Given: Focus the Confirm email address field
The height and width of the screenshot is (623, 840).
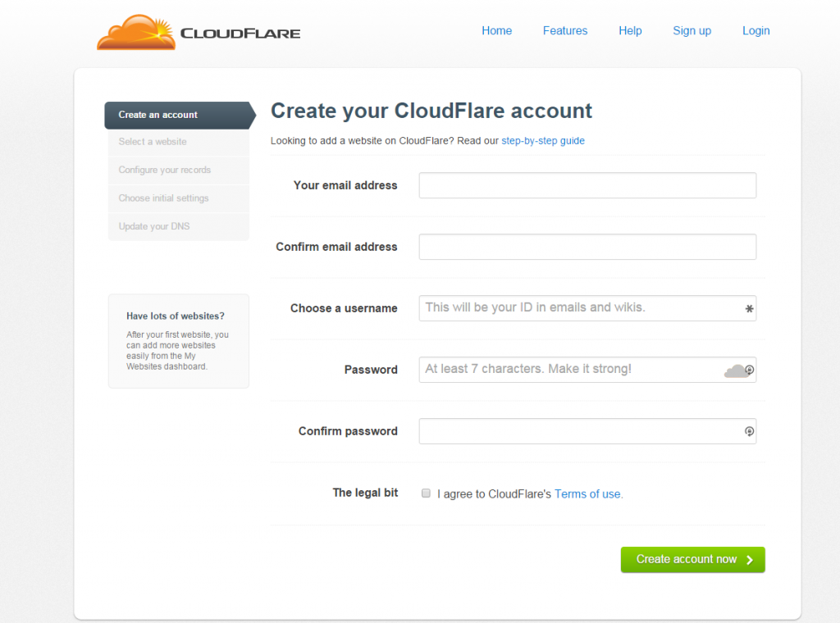Looking at the screenshot, I should coord(587,247).
